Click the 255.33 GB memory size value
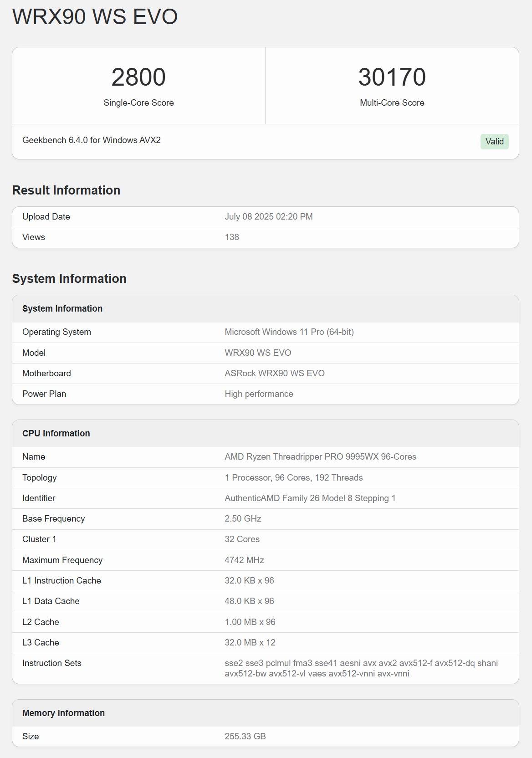The width and height of the screenshot is (532, 758). (245, 737)
